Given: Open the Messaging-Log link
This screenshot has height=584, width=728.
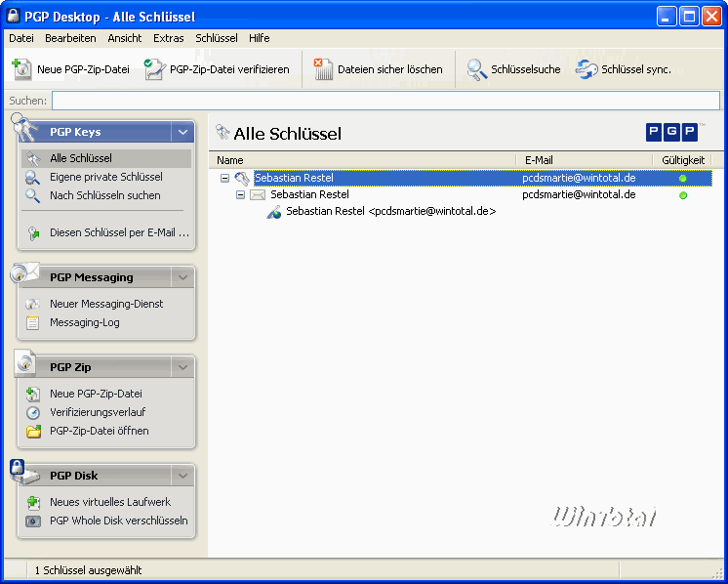Looking at the screenshot, I should pyautogui.click(x=85, y=322).
